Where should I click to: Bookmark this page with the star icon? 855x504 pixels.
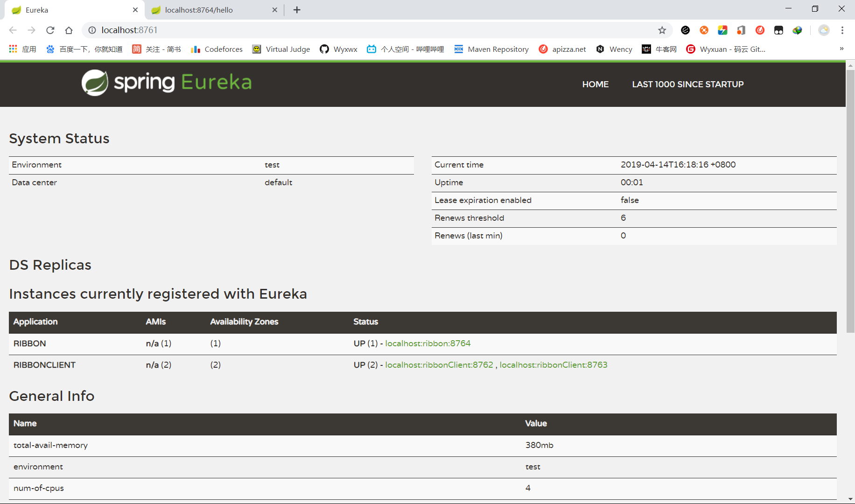(662, 30)
